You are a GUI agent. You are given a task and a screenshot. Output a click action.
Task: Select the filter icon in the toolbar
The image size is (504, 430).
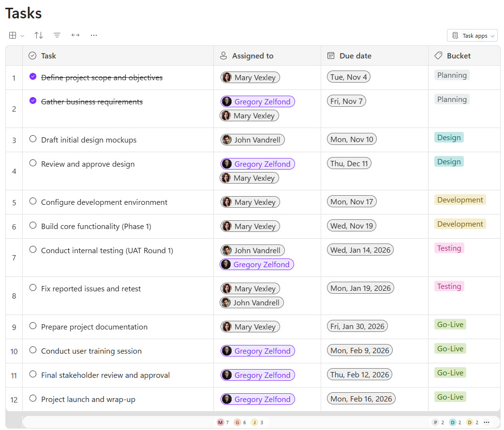(57, 35)
